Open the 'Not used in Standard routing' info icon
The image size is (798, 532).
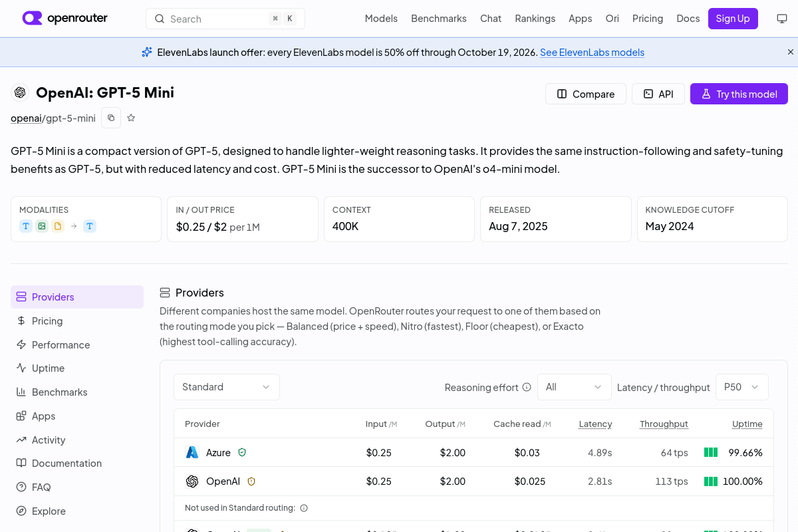[304, 508]
